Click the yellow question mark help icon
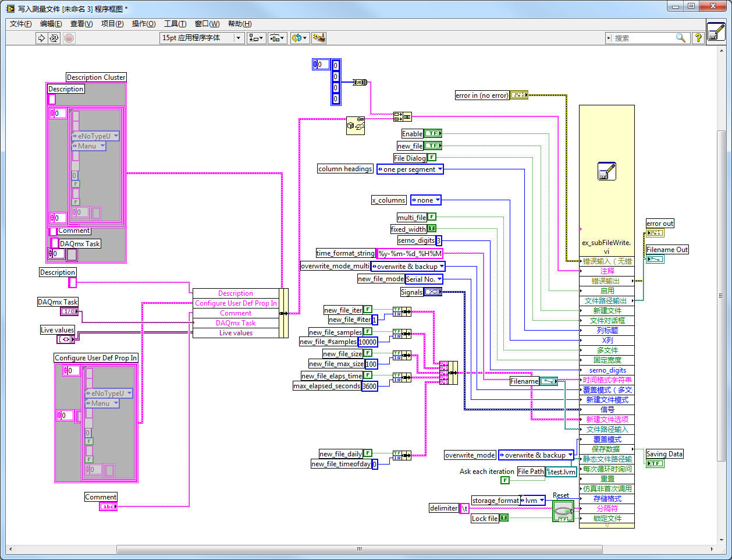 click(698, 38)
